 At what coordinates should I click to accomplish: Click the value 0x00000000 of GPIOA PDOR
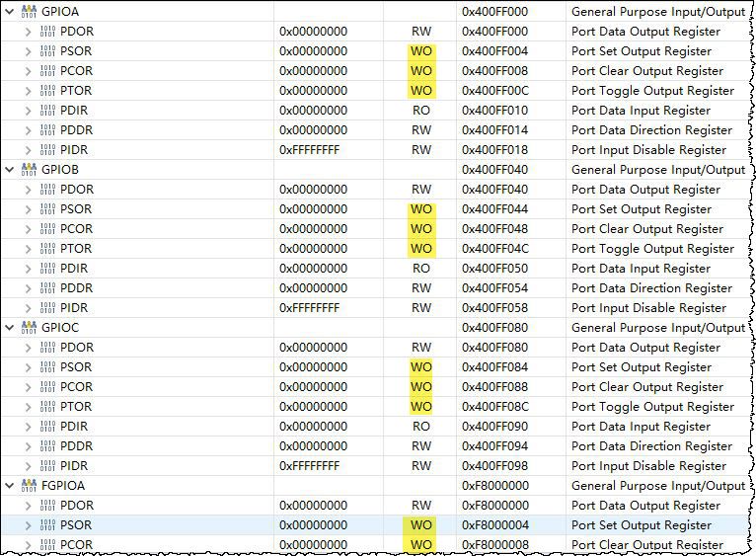(x=314, y=32)
